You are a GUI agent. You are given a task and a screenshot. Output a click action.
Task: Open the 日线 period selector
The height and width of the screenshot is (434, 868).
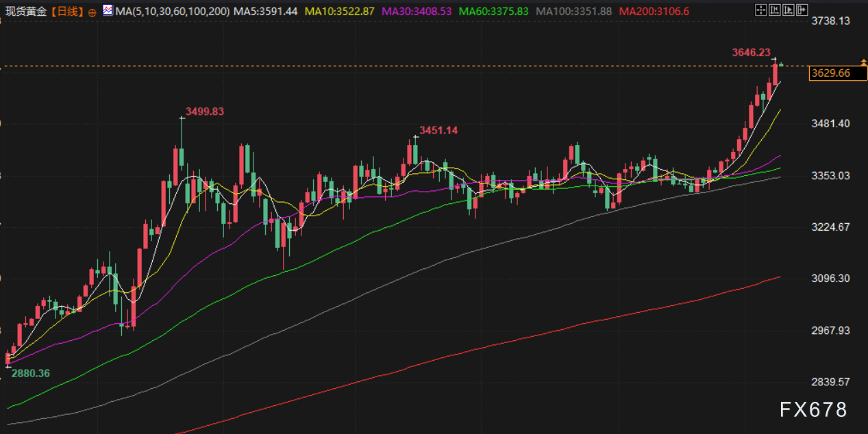[66, 12]
